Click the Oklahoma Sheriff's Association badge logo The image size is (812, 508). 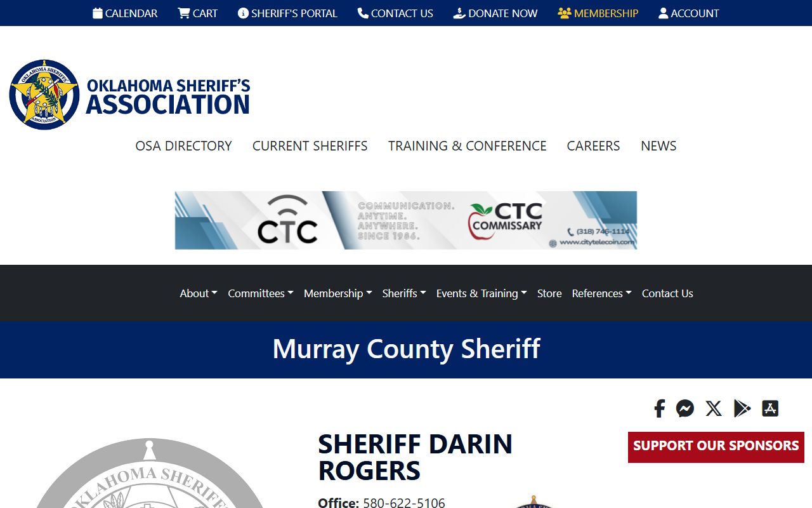(x=44, y=95)
